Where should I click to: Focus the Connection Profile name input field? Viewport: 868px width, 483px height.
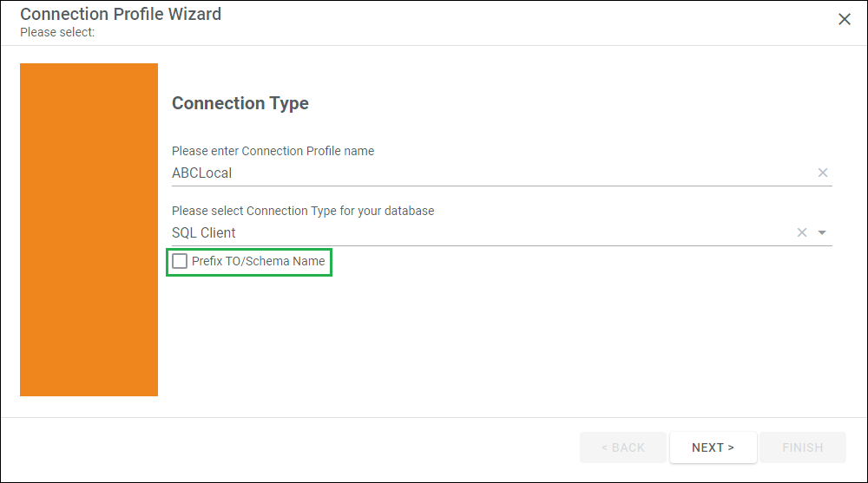click(493, 173)
